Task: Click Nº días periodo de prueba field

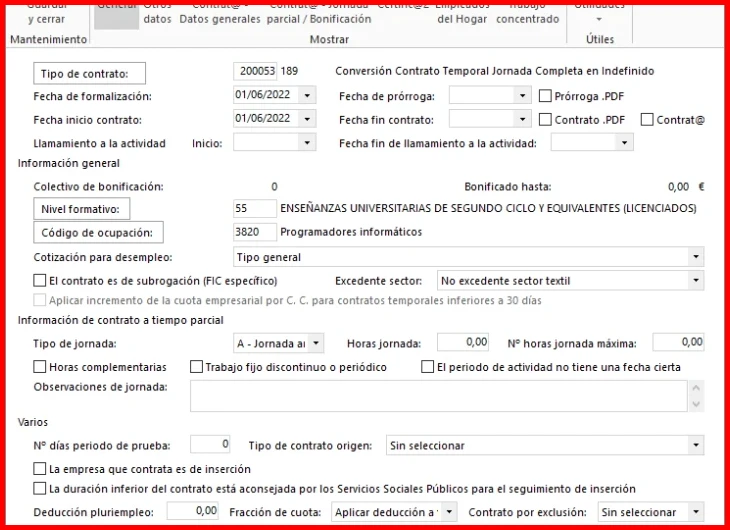Action: [x=210, y=444]
